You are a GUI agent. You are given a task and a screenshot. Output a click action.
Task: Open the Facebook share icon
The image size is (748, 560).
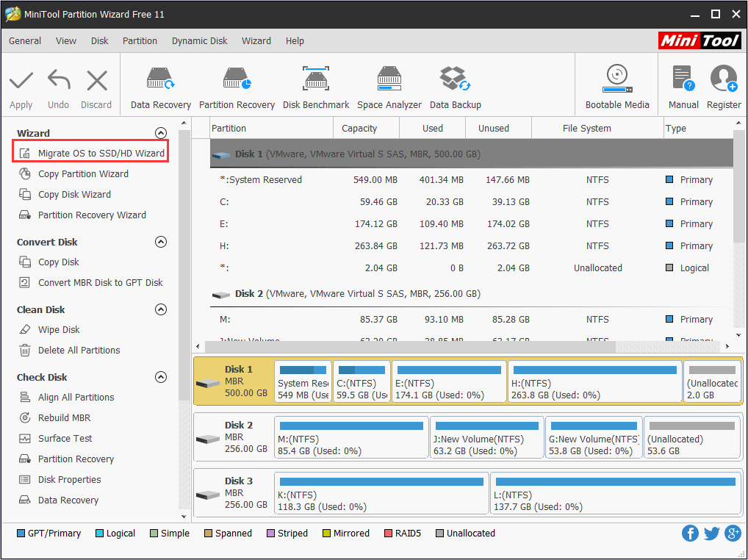[690, 534]
